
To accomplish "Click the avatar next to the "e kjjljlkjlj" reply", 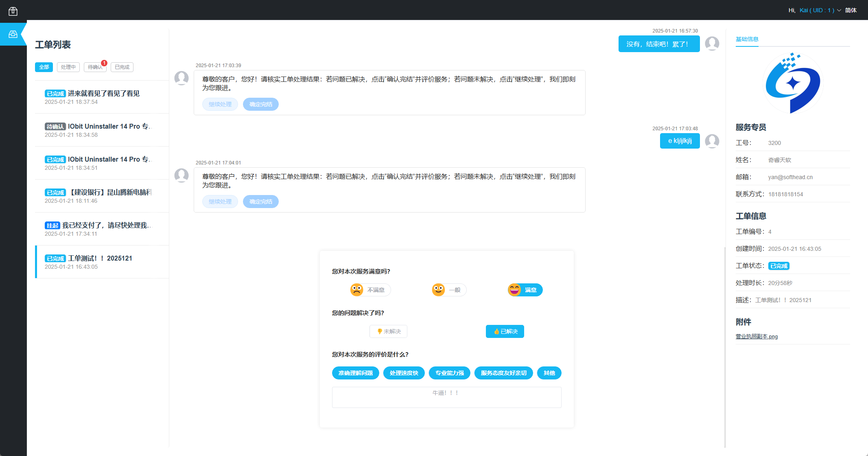I will tap(712, 141).
